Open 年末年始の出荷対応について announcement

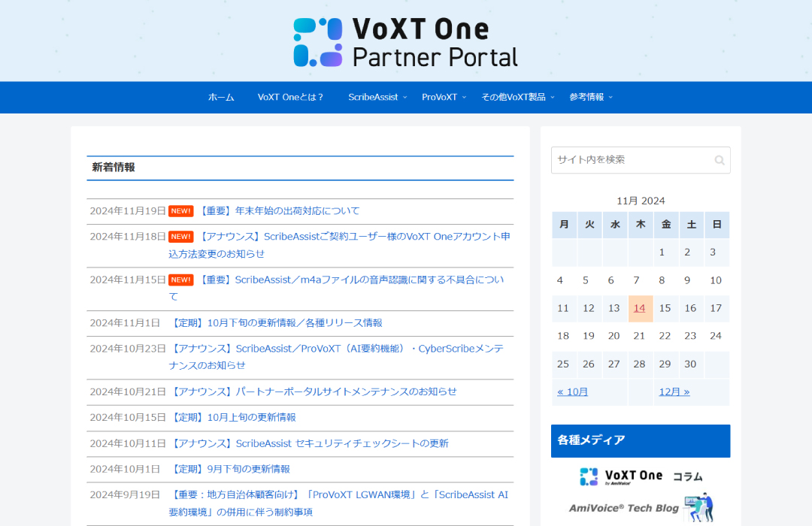pyautogui.click(x=280, y=211)
